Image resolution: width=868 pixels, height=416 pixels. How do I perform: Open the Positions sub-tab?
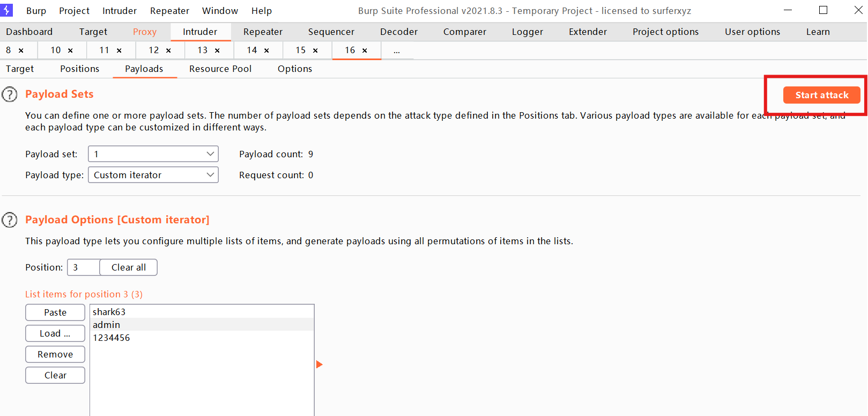[79, 69]
